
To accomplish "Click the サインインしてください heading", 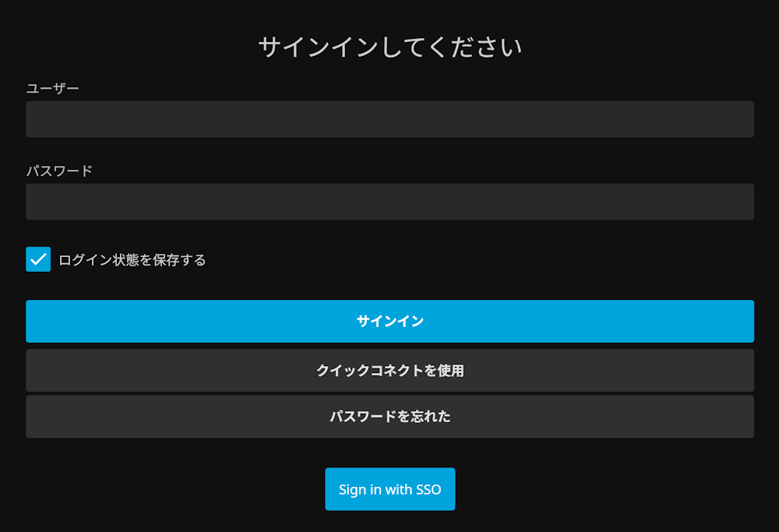I will [x=390, y=48].
